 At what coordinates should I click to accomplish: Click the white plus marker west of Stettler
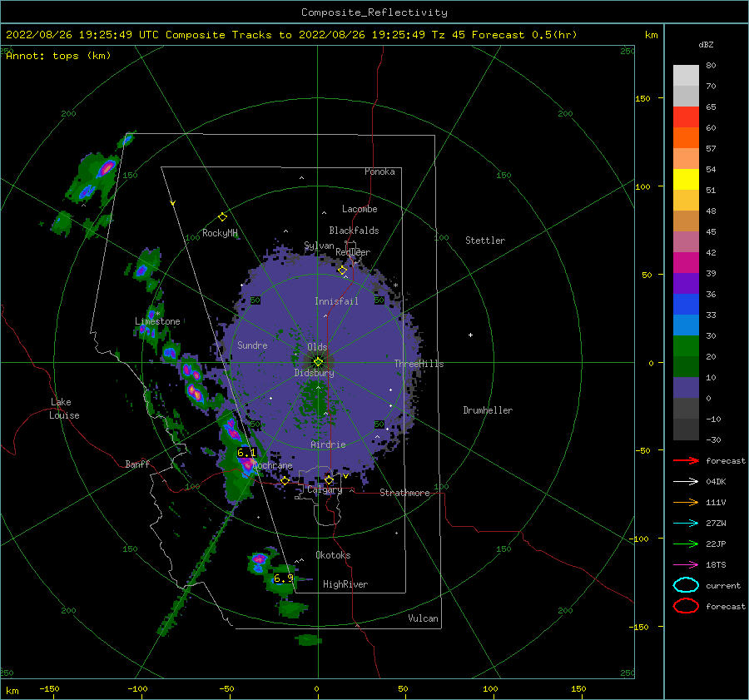coord(470,335)
